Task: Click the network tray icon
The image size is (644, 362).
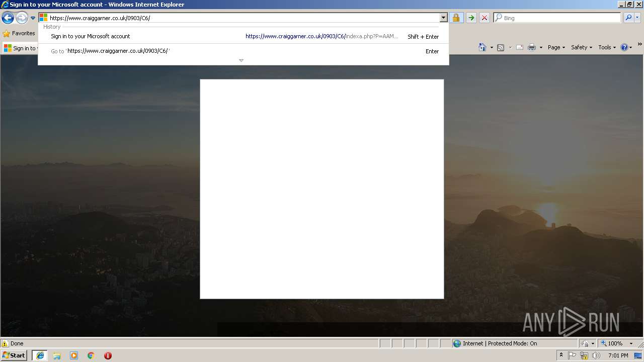Action: point(584,355)
